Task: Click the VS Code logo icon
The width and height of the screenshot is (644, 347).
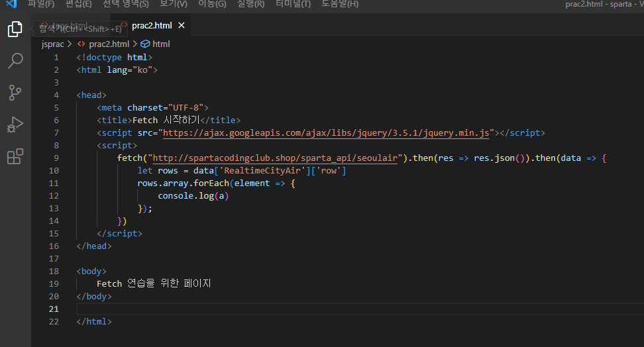Action: coord(12,4)
